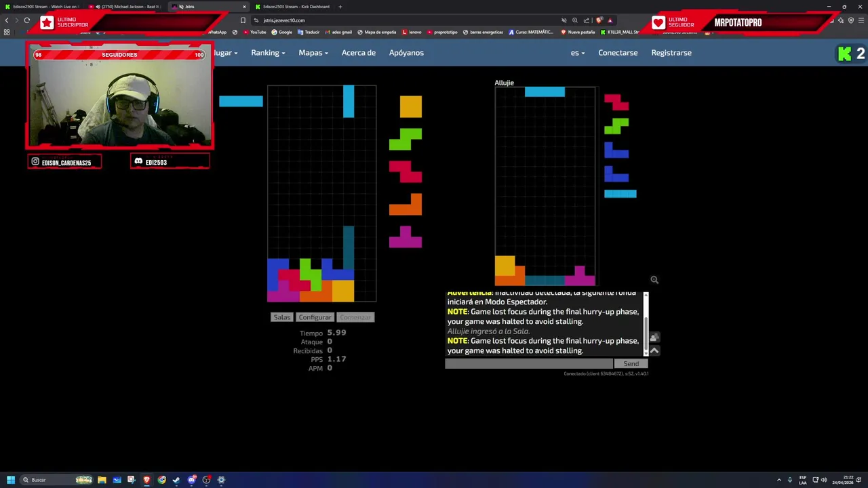Open the Apóyanos page
Image resolution: width=868 pixels, height=488 pixels.
[406, 53]
